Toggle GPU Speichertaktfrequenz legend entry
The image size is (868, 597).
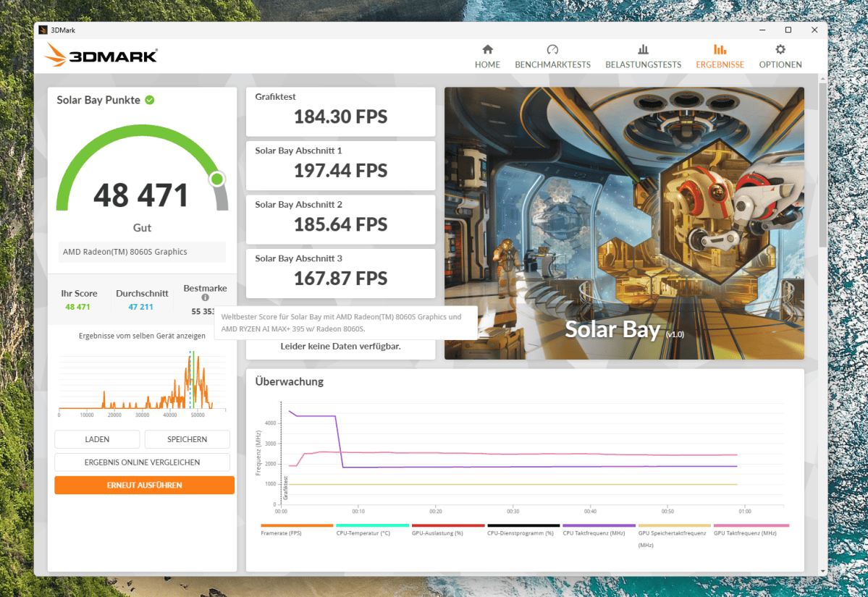(674, 535)
